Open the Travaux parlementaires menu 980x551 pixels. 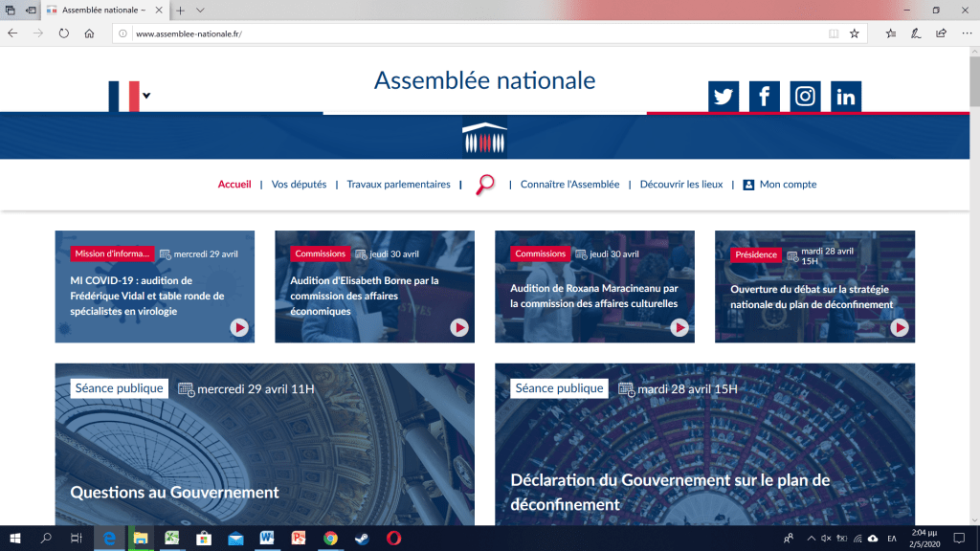point(398,185)
